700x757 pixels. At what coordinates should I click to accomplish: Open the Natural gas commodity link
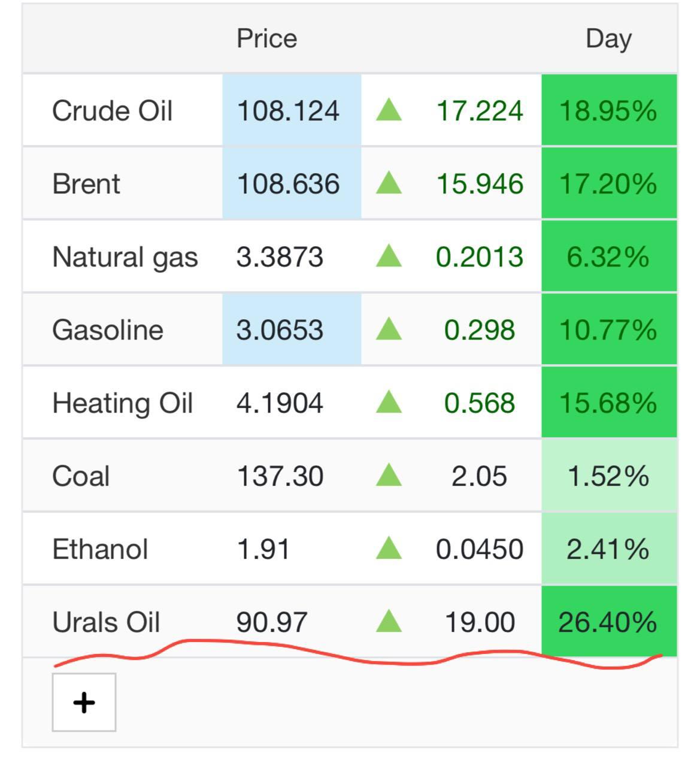click(125, 257)
